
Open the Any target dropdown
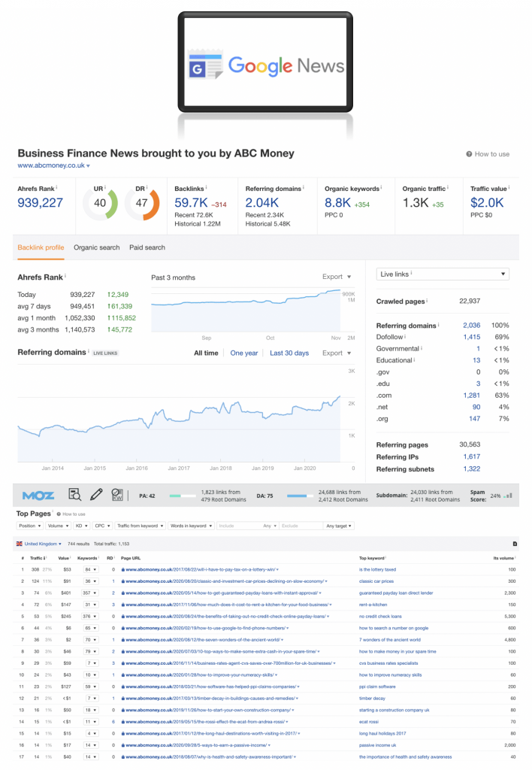pyautogui.click(x=339, y=526)
